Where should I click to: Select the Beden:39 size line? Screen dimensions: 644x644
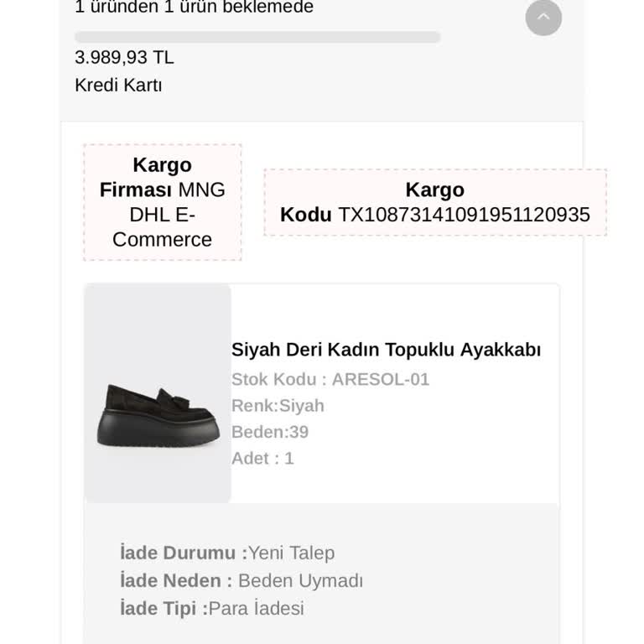270,432
